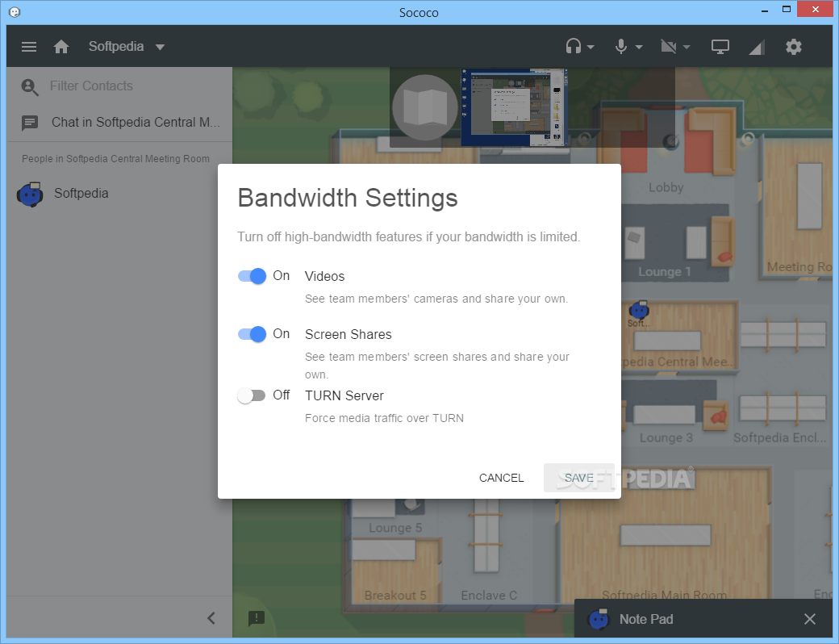Enter the Lounge 5 room
Viewport: 839px width, 644px height.
tap(395, 528)
